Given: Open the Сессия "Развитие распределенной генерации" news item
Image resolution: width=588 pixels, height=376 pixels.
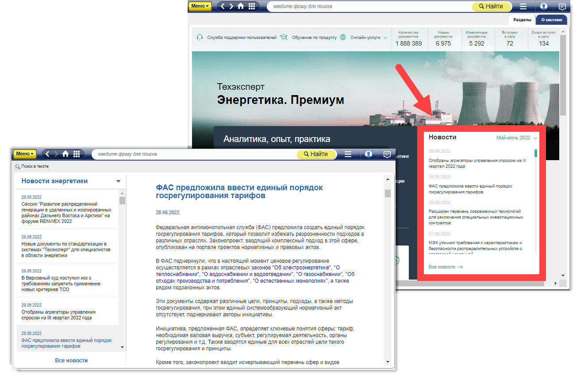Looking at the screenshot, I should tap(67, 210).
